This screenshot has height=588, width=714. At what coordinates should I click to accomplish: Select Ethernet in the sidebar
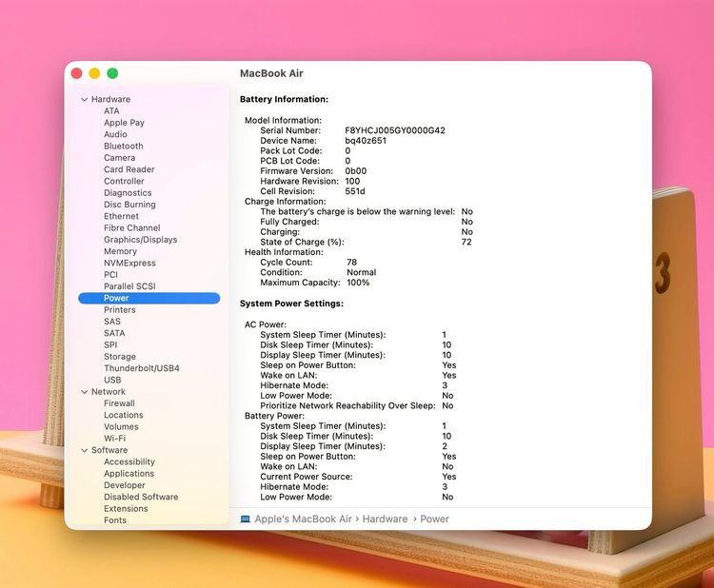pos(121,216)
